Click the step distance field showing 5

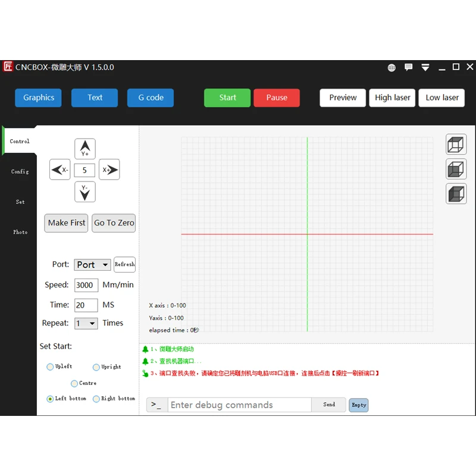(x=84, y=170)
